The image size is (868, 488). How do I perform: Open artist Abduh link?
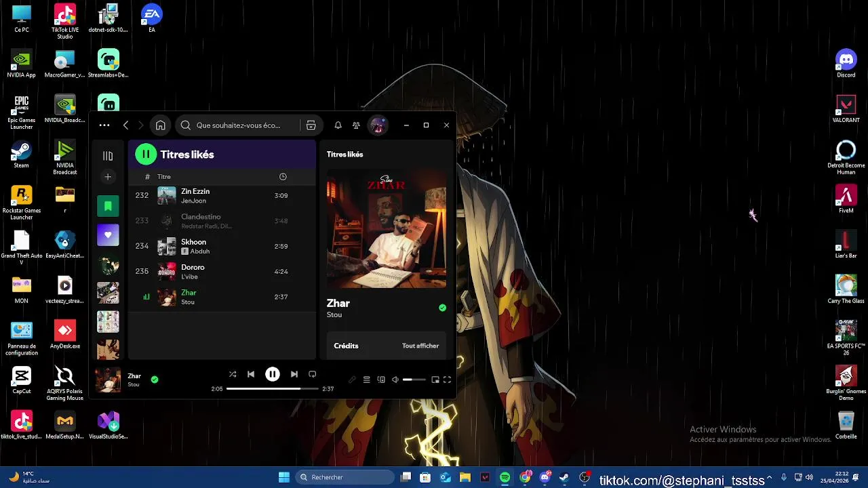[x=200, y=251]
